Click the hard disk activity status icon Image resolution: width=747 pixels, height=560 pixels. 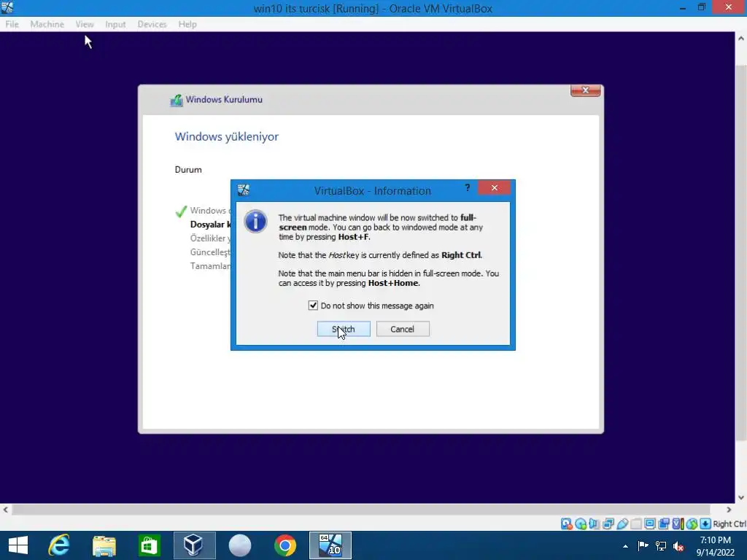click(566, 524)
